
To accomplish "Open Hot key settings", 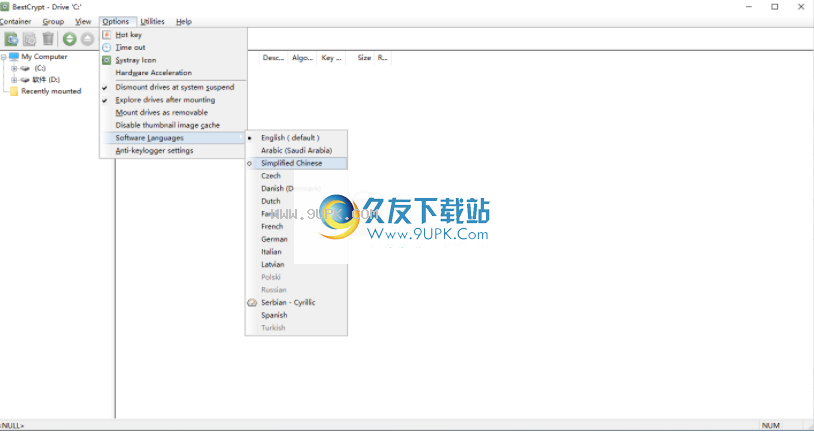I will point(173,35).
